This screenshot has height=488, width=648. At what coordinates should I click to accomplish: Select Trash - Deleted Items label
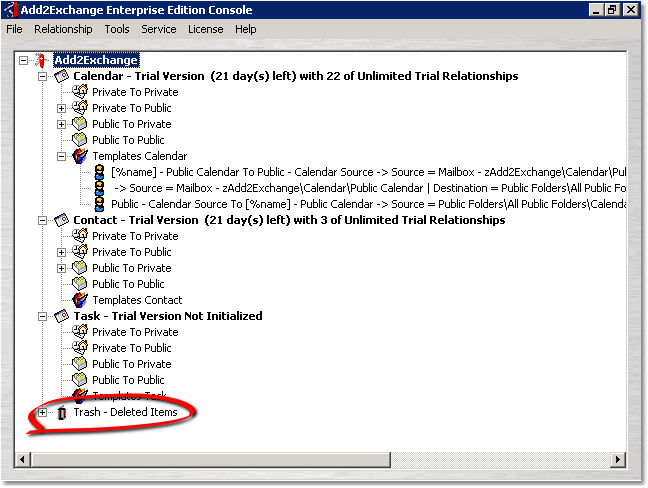pyautogui.click(x=125, y=412)
